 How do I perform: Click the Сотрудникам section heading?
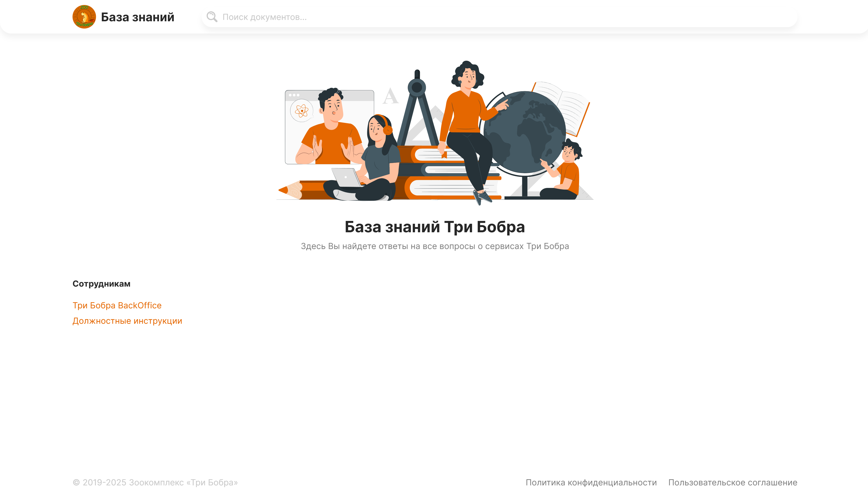[102, 284]
